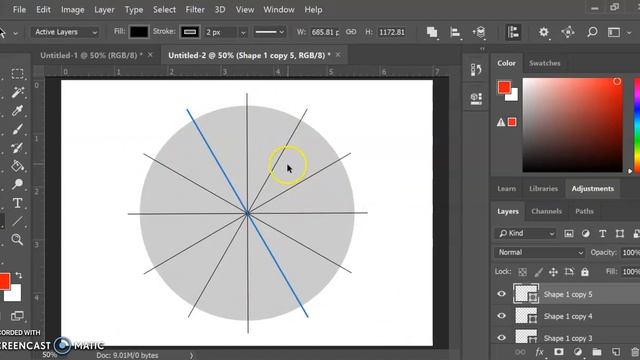This screenshot has width=640, height=360.
Task: Filter layers by shape layers
Action: (x=620, y=233)
